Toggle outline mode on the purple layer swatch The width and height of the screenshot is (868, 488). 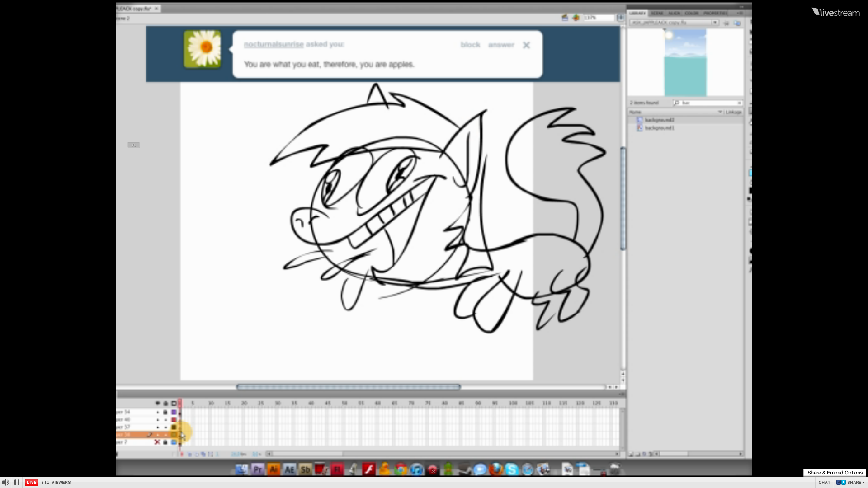(x=174, y=412)
